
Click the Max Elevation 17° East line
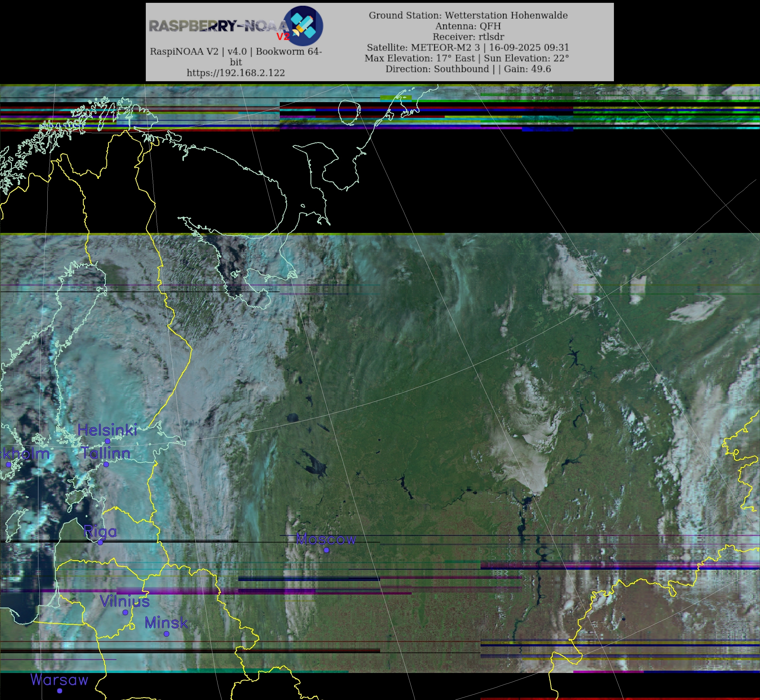pyautogui.click(x=467, y=58)
